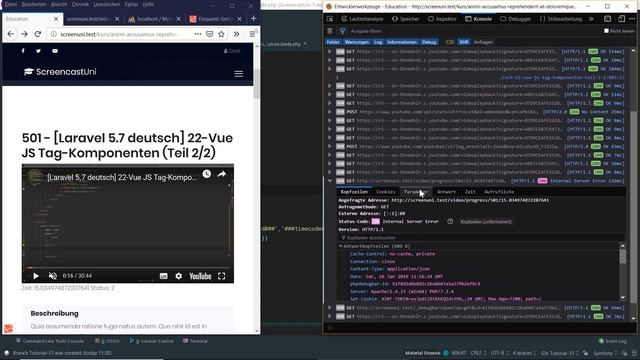Switch to the localhost browser tab

tap(153, 19)
